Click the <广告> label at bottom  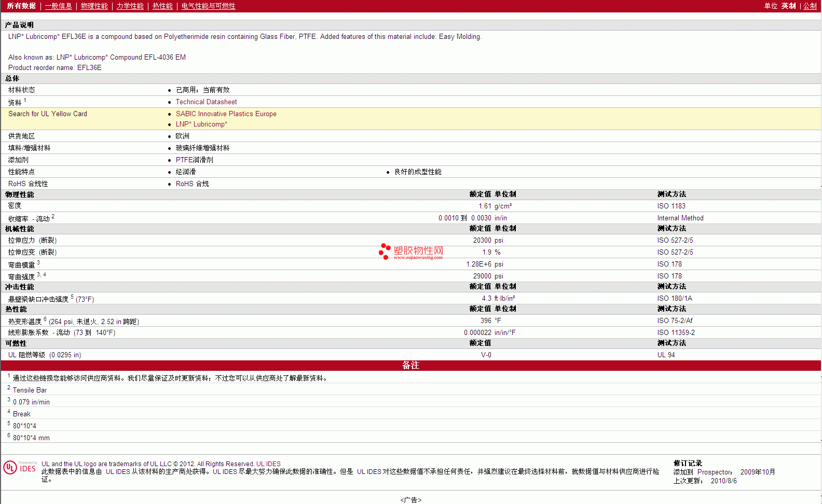(410, 500)
